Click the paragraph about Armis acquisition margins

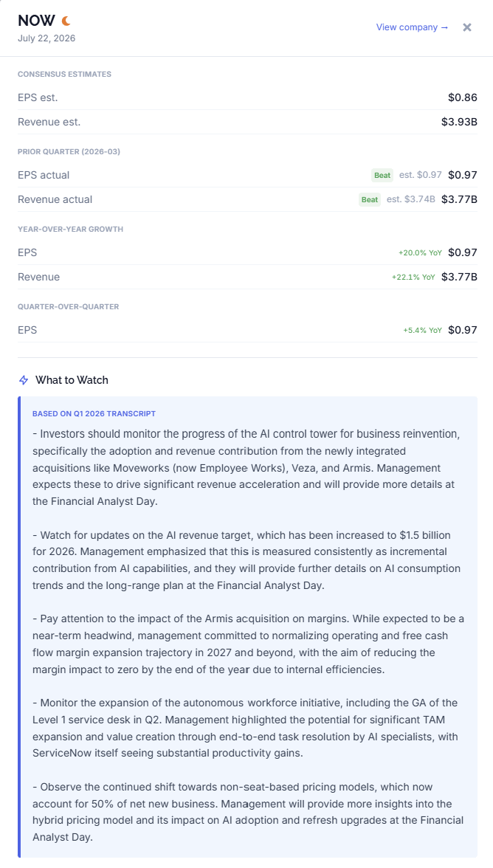tap(248, 644)
